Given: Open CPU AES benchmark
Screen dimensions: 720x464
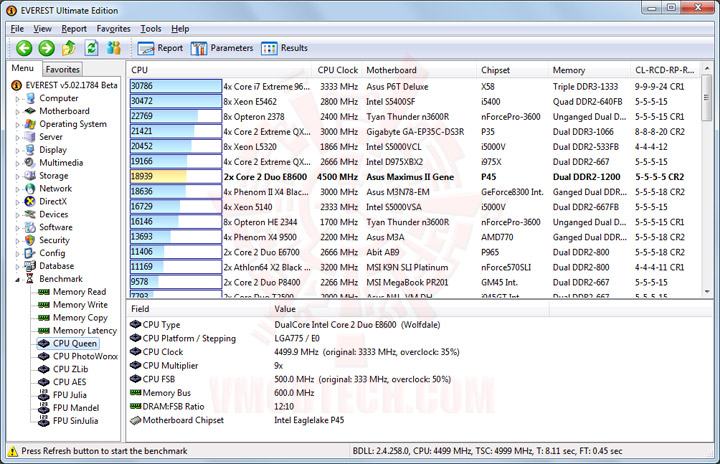Looking at the screenshot, I should pos(62,382).
